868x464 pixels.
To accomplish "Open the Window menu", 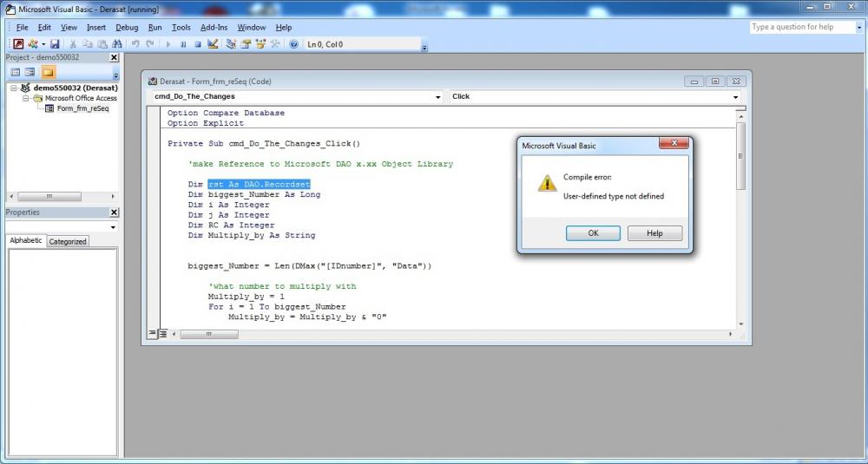I will pos(252,27).
